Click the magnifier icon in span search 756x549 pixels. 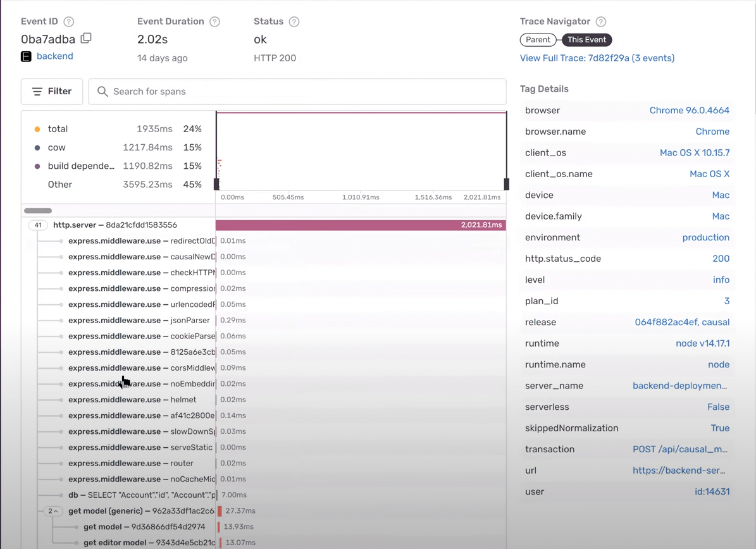[x=102, y=92]
